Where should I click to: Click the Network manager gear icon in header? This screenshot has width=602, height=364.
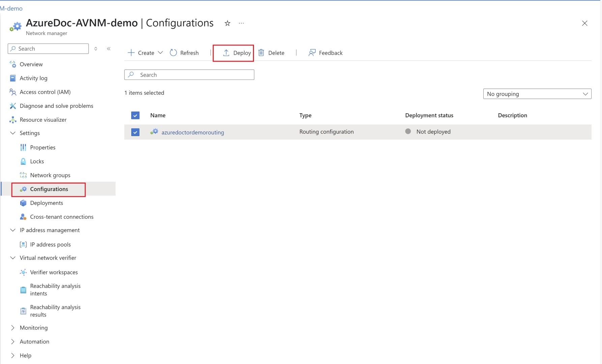tap(15, 27)
